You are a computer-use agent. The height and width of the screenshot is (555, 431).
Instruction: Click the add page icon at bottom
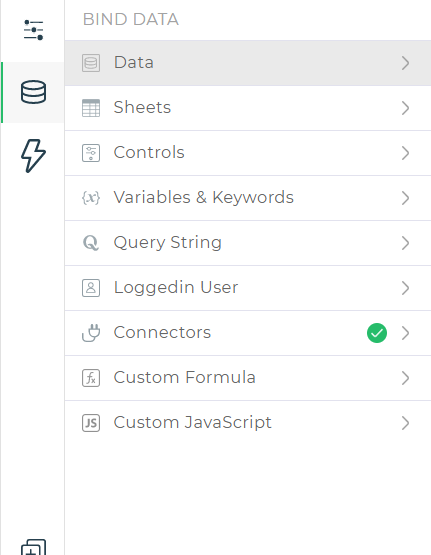[x=34, y=547]
